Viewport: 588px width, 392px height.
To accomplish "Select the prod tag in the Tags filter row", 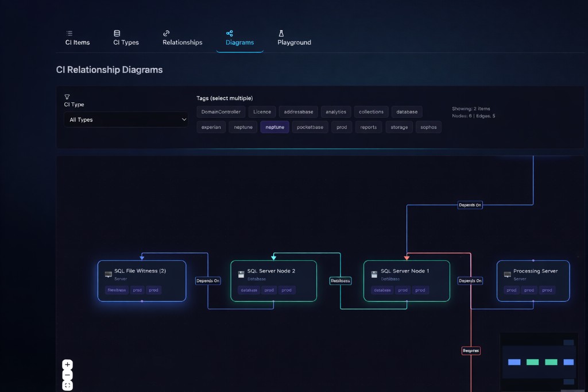I will point(342,127).
